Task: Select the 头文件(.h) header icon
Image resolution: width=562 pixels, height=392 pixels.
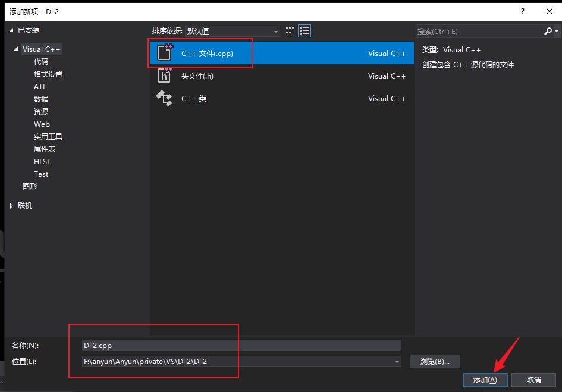Action: click(x=165, y=76)
